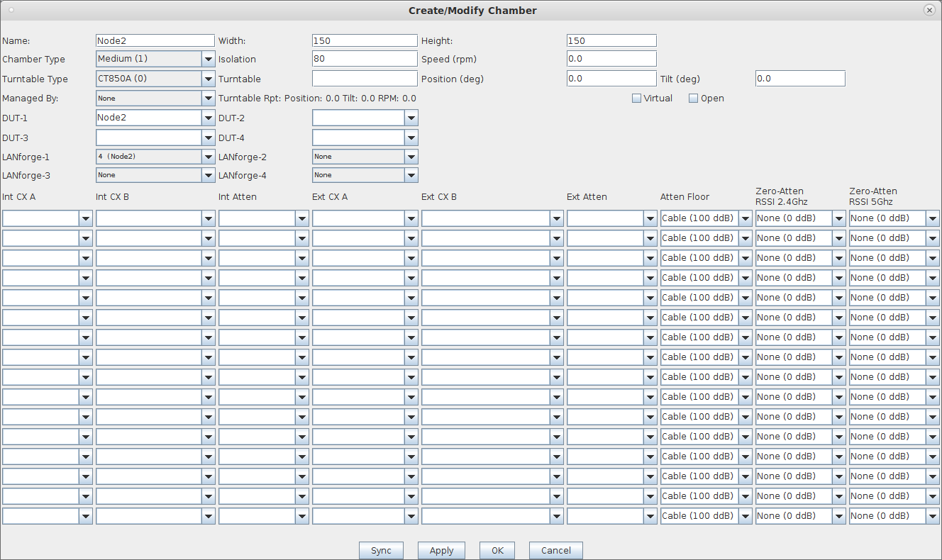Click the Apply button

click(x=441, y=550)
